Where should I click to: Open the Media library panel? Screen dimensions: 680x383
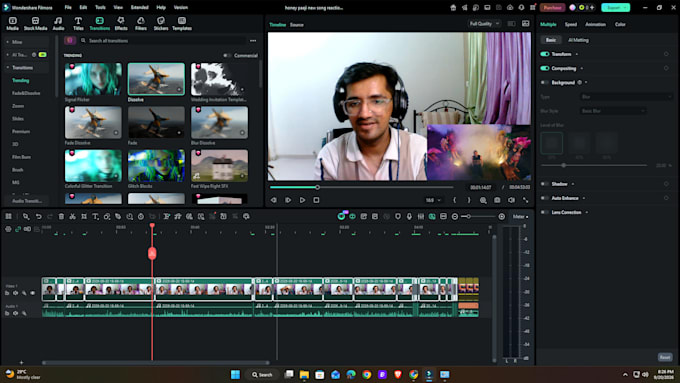pos(13,23)
